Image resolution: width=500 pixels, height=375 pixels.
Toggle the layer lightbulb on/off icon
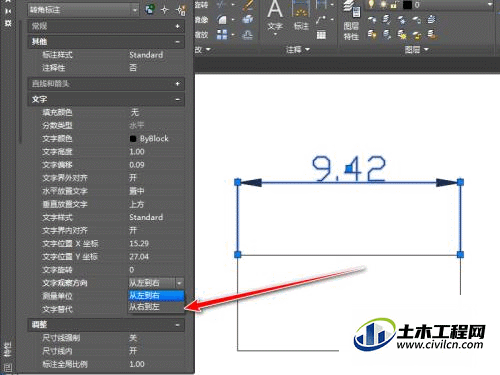tap(371, 4)
